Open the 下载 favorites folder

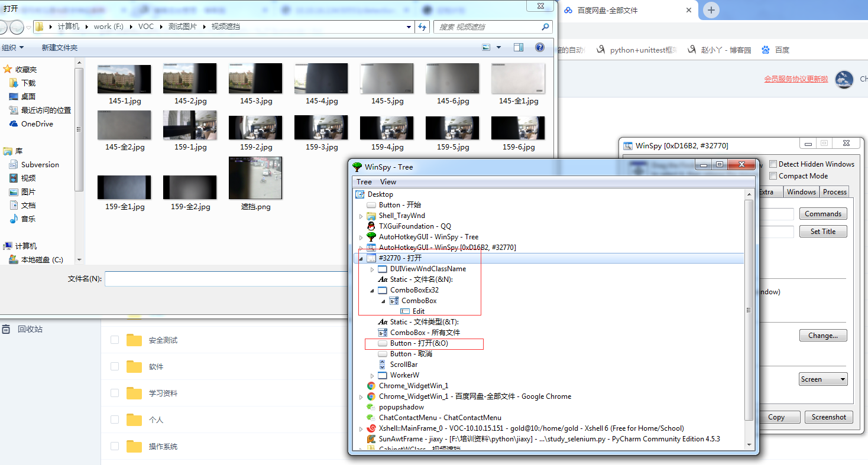[28, 83]
